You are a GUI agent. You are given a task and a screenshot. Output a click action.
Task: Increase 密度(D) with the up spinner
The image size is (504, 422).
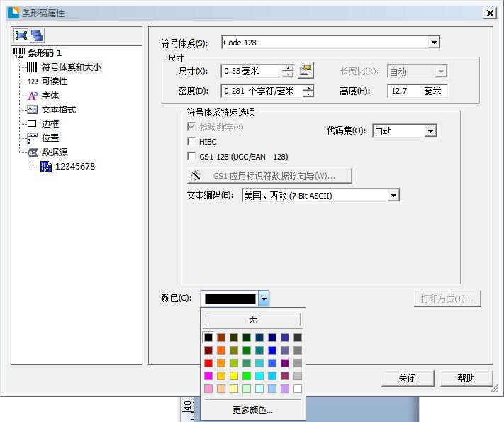[308, 88]
